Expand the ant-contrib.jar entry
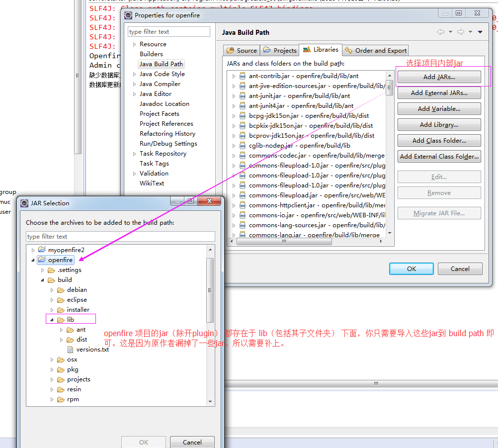The width and height of the screenshot is (498, 448). click(234, 76)
